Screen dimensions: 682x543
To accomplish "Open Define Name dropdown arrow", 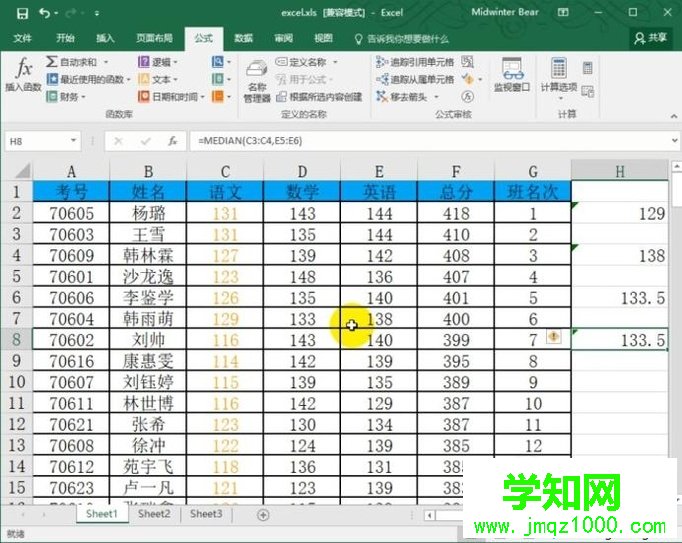I will (335, 62).
